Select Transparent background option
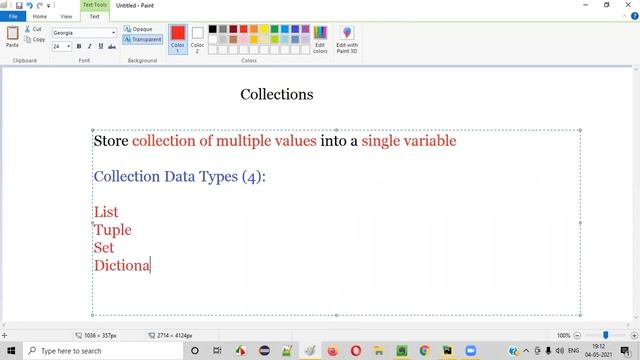This screenshot has height=360, width=640. [142, 39]
